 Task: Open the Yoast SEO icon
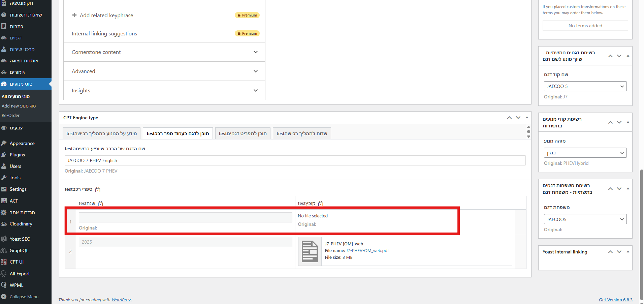coord(4,239)
